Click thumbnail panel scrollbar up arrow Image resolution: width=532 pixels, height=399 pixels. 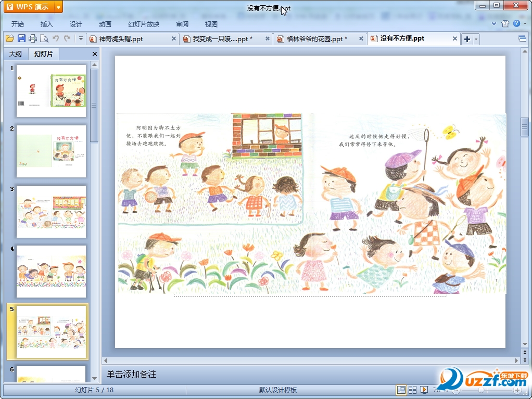point(95,65)
